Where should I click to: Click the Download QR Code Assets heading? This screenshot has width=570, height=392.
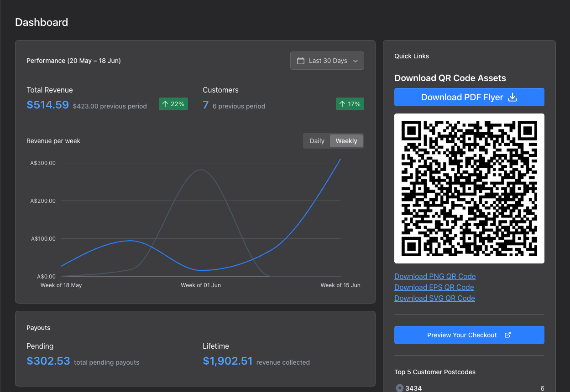pyautogui.click(x=450, y=78)
